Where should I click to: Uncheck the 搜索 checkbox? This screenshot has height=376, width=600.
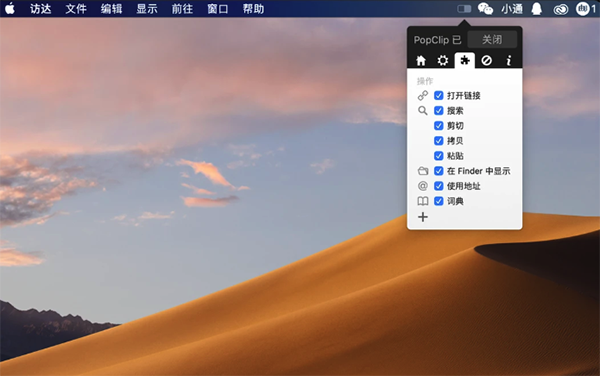439,111
